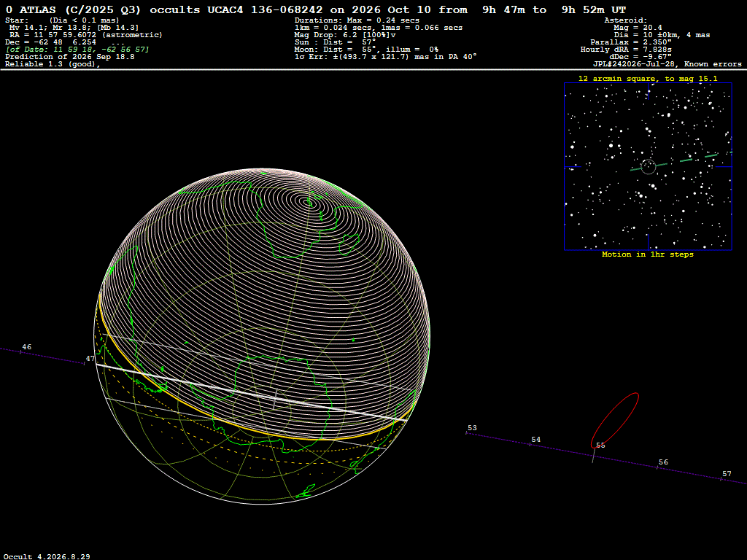Click time marker 53 on the purple line
Image resolution: width=747 pixels, height=560 pixels.
(472, 428)
